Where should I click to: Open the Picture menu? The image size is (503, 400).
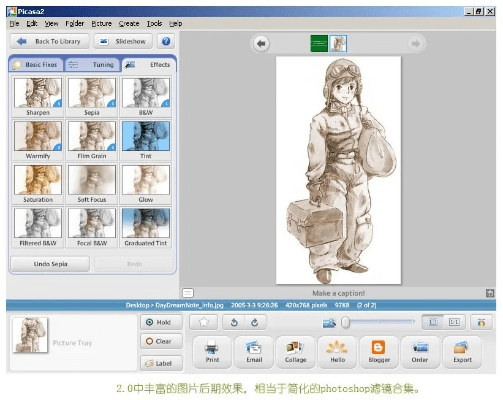(x=101, y=24)
